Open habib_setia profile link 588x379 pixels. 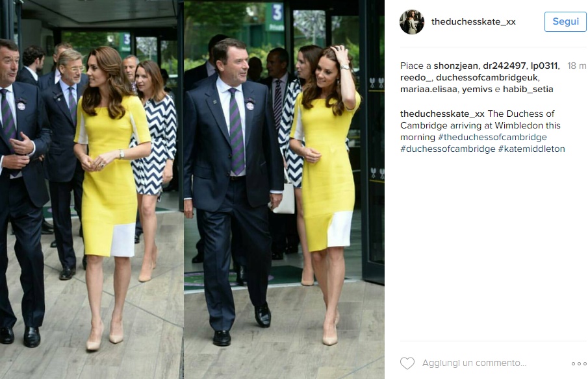pyautogui.click(x=528, y=89)
